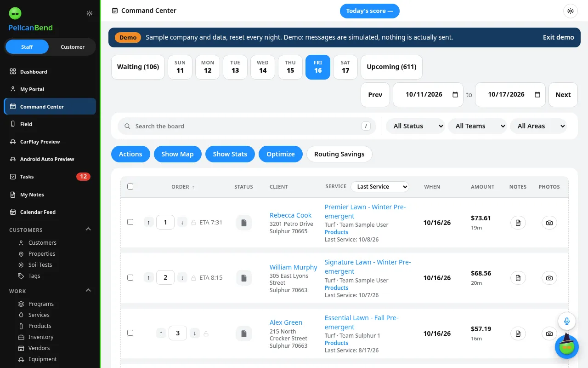Viewport: 588px width, 368px height.
Task: Open the All Status filter dropdown
Action: pos(415,126)
